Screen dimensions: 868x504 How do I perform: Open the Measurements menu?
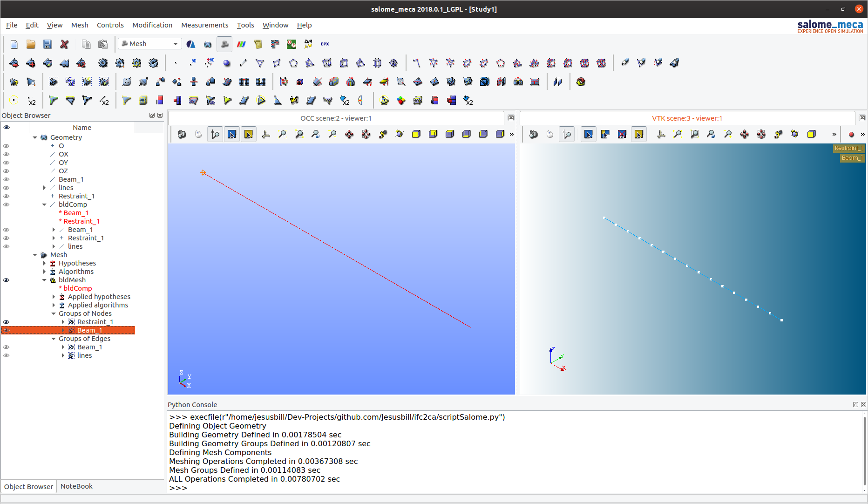pos(204,25)
